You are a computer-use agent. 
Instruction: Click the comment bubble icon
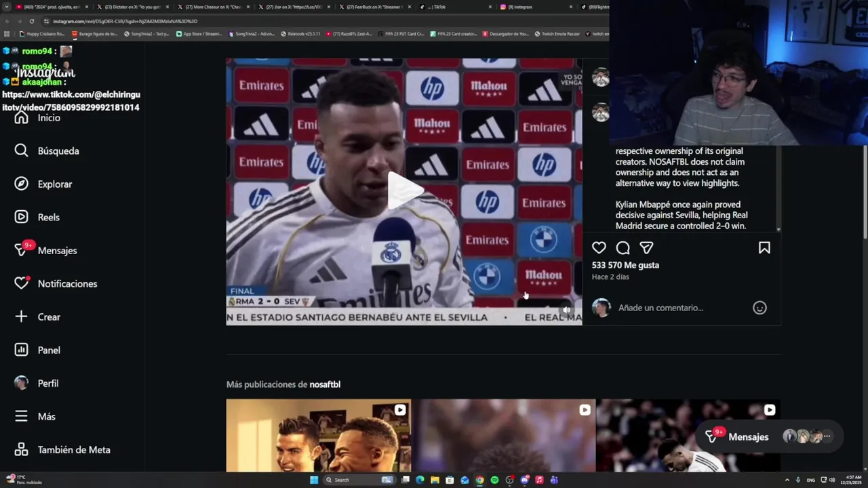(623, 248)
